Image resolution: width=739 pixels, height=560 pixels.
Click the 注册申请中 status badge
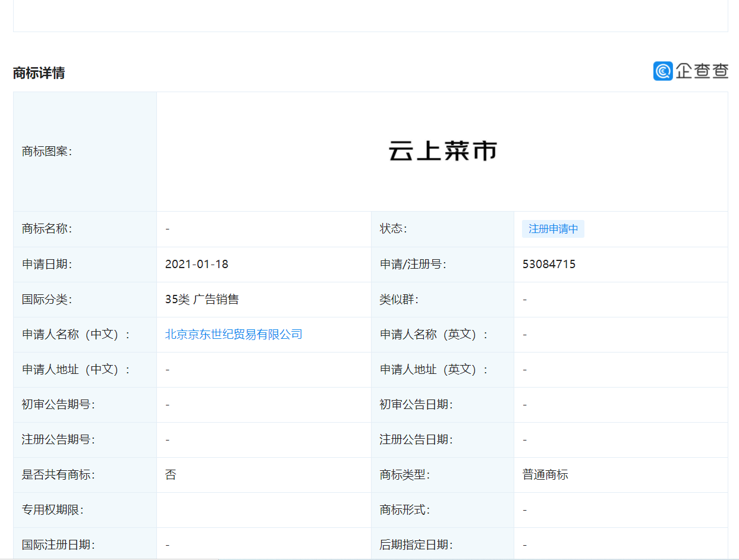[553, 229]
